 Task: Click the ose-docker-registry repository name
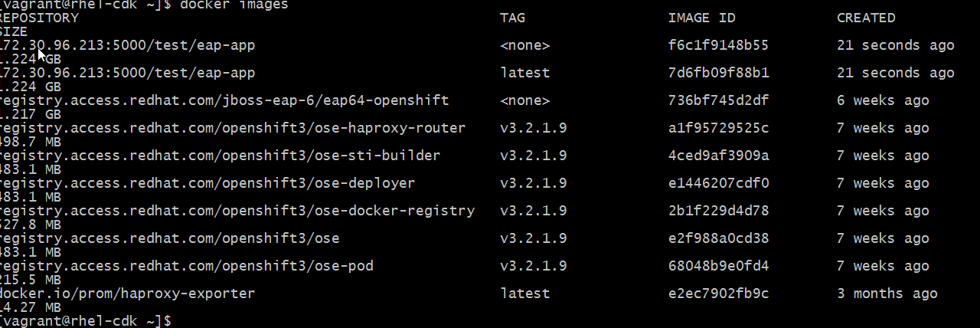pyautogui.click(x=237, y=211)
